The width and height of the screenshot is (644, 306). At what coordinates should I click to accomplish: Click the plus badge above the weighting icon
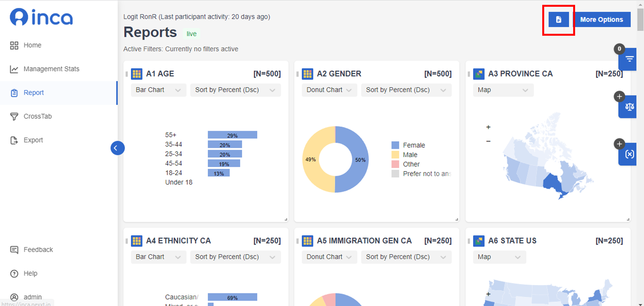click(x=619, y=97)
